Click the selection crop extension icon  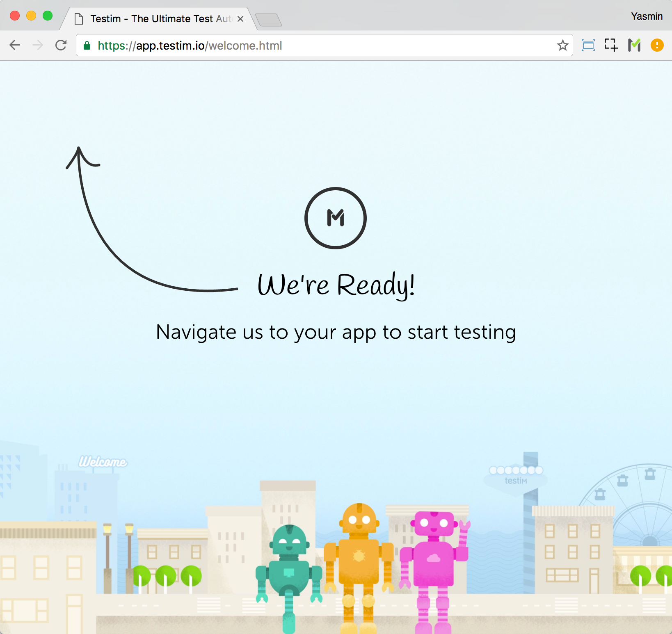[x=611, y=45]
